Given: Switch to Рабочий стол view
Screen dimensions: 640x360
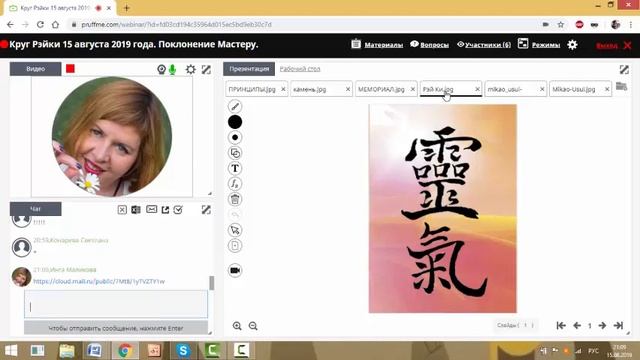Looking at the screenshot, I should click(300, 69).
